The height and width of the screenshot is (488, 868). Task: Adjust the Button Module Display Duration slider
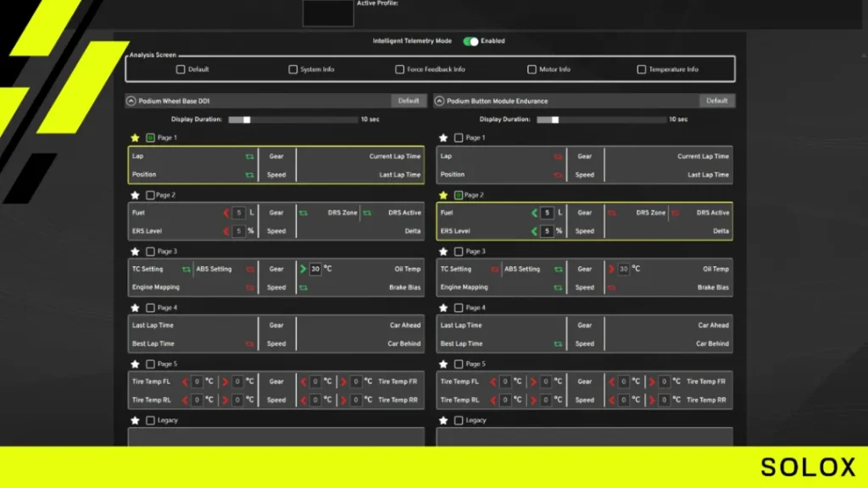tap(602, 119)
